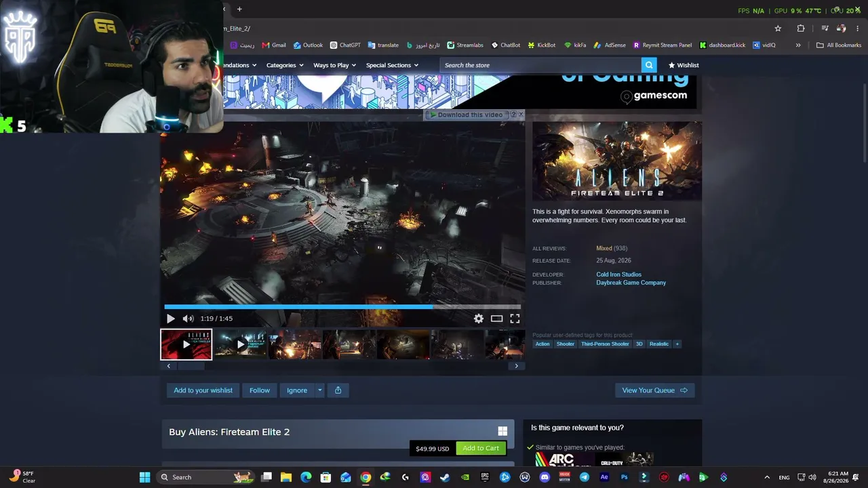The height and width of the screenshot is (488, 868).
Task: Open Chrome media control icon
Action: point(825,28)
